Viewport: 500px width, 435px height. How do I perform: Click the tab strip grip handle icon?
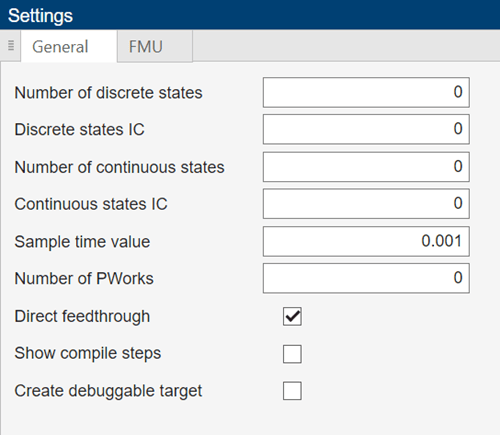coord(11,46)
